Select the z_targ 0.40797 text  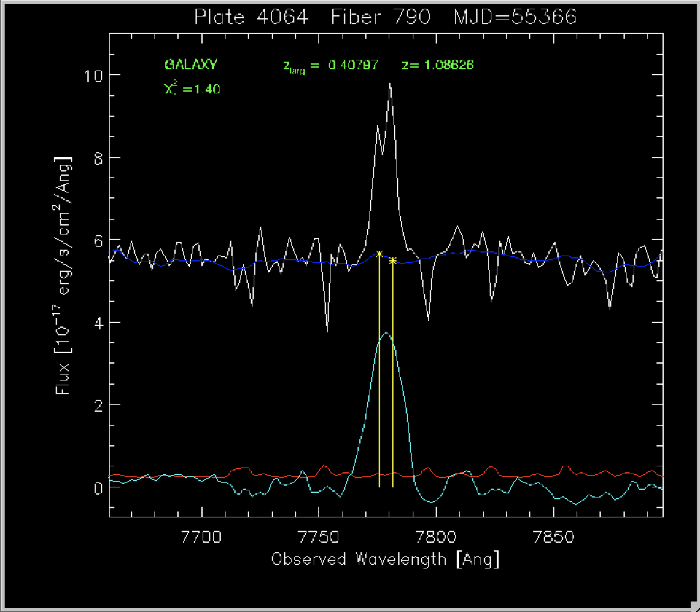pos(330,66)
